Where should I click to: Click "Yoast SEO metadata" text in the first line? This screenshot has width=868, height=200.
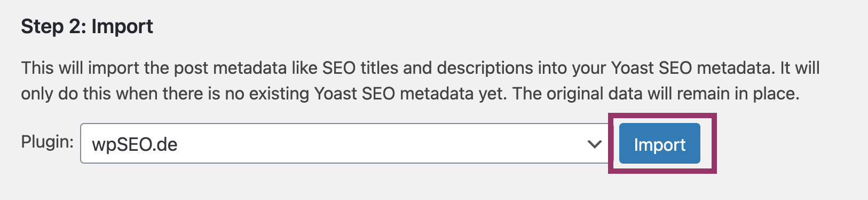[692, 68]
